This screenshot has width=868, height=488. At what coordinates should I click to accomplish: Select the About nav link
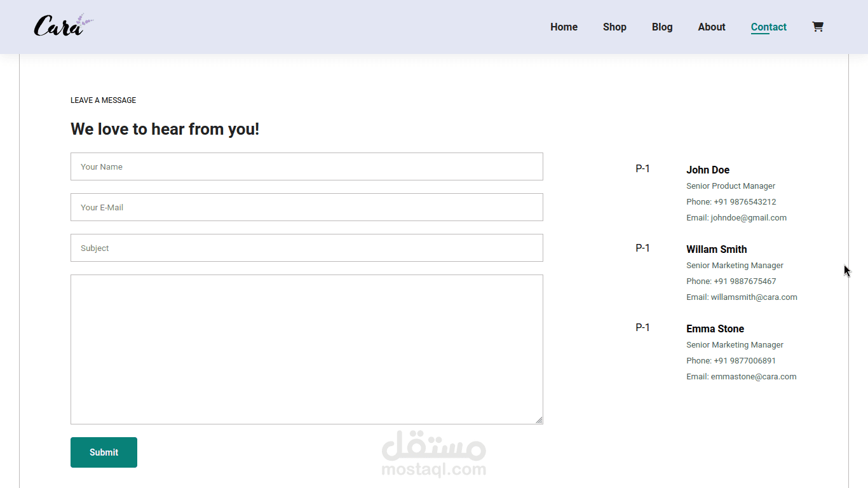711,27
